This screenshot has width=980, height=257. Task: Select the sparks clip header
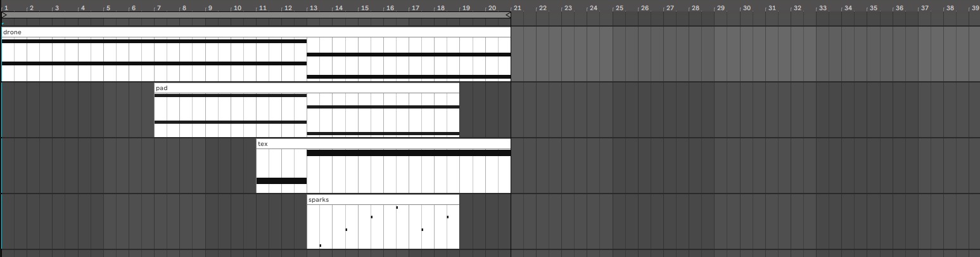(383, 199)
